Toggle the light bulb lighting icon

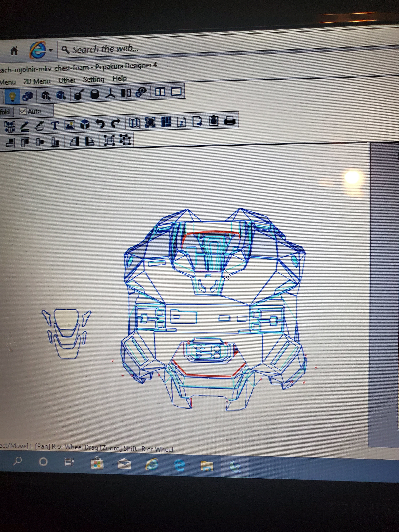click(x=12, y=97)
